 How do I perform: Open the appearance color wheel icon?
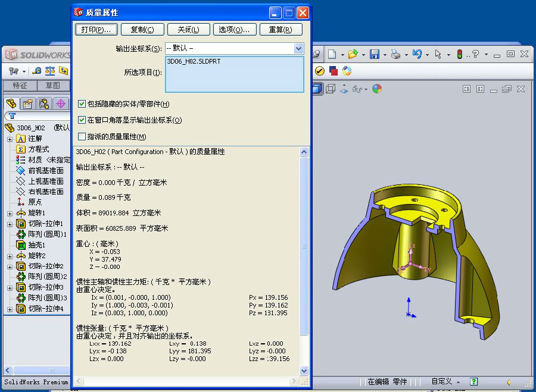(x=376, y=89)
